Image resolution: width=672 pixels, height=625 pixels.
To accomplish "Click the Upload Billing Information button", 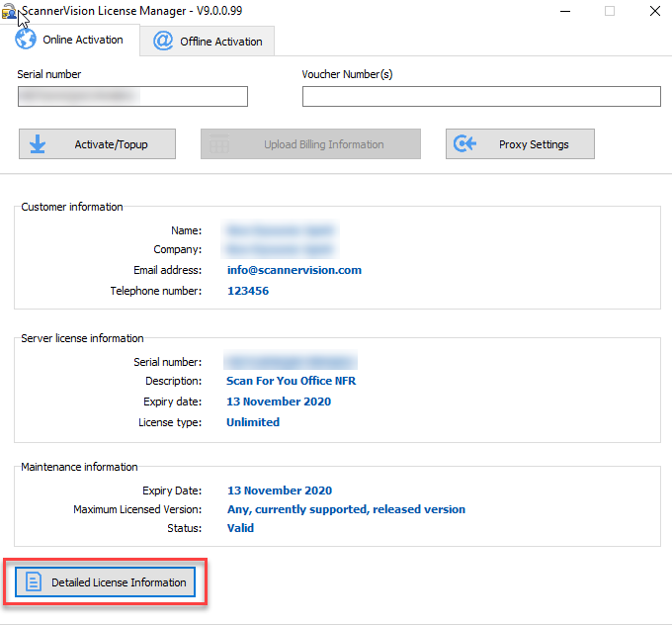I will (310, 144).
